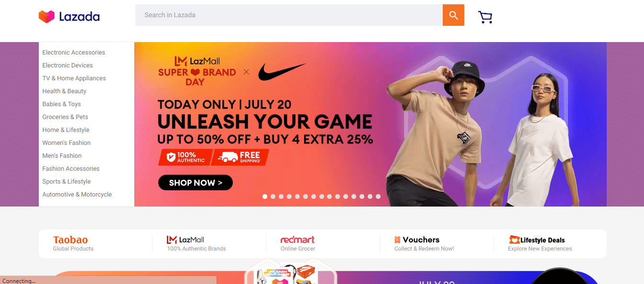Screen dimensions: 644x284
Task: Click the Lazada heart logo
Action: point(47,17)
